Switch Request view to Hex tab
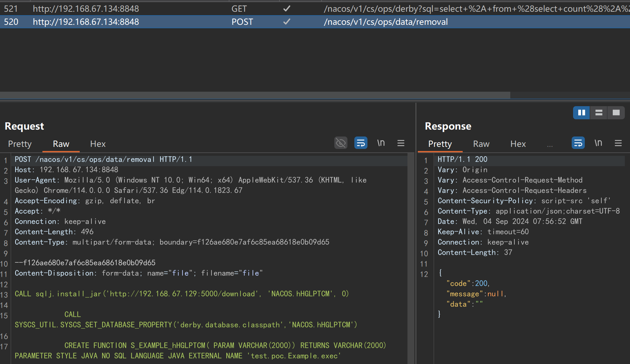 (x=98, y=144)
